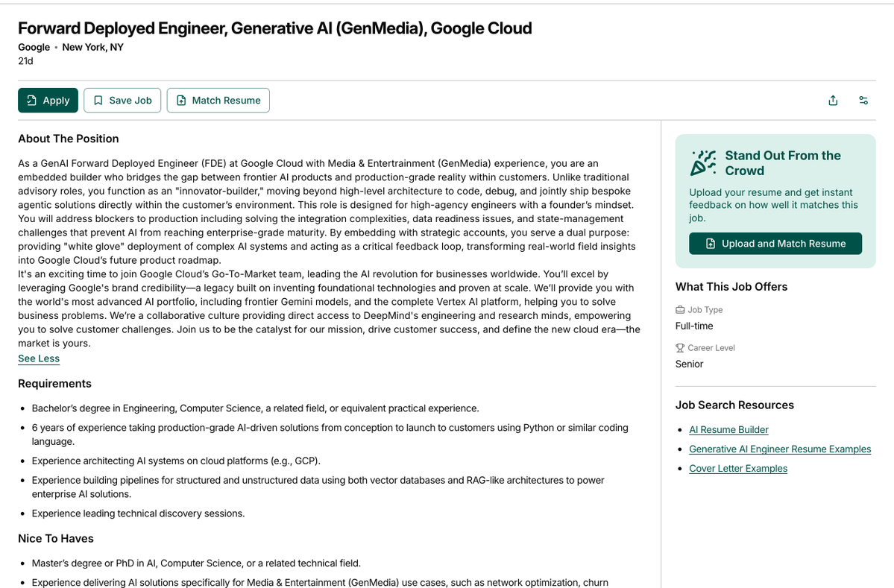Click the file icon on Upload and Match Resume

click(x=711, y=244)
